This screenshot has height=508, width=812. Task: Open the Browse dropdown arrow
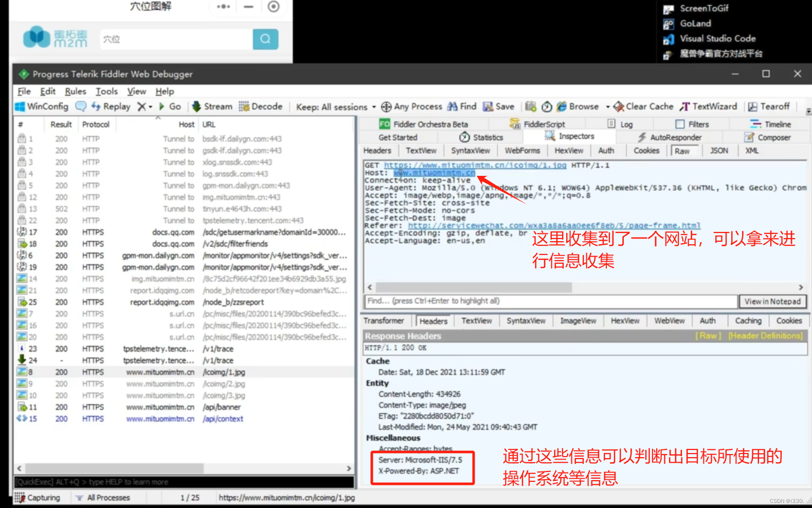pyautogui.click(x=607, y=107)
